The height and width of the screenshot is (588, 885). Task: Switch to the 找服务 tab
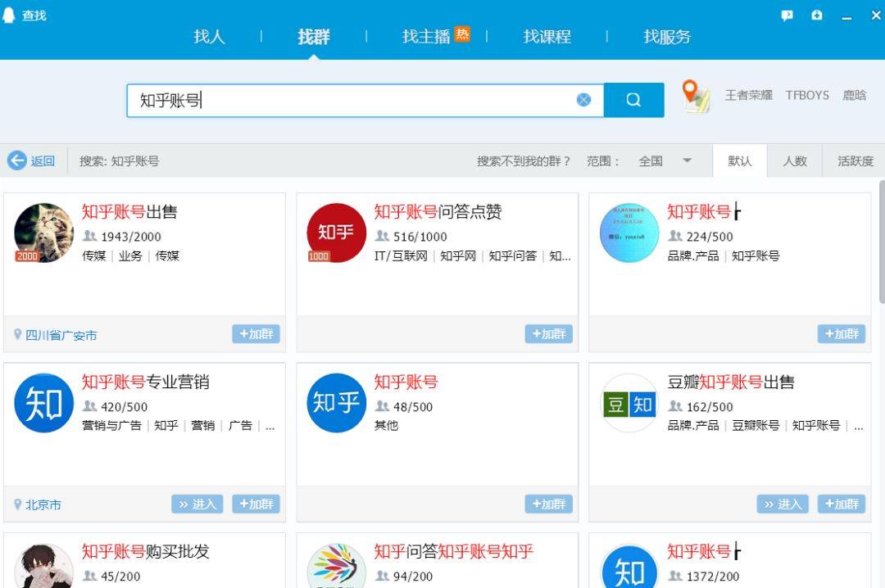coord(667,37)
